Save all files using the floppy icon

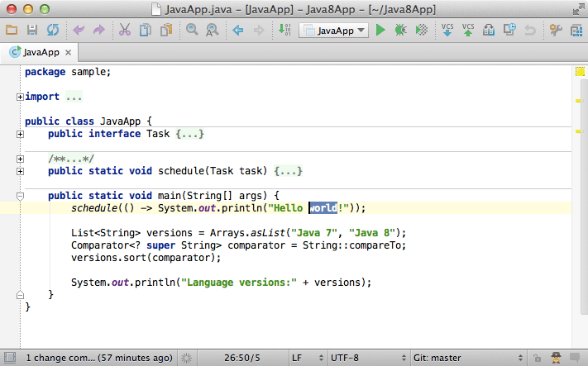[x=32, y=30]
